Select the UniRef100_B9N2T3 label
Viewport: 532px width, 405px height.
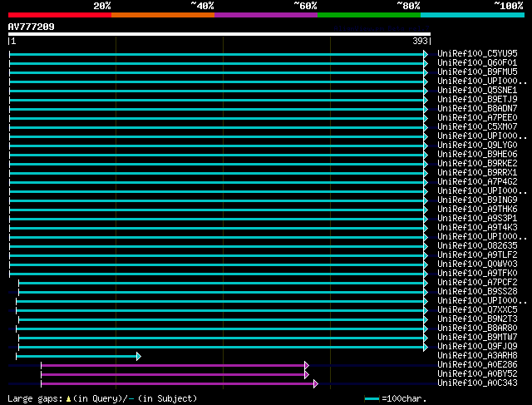pos(477,319)
